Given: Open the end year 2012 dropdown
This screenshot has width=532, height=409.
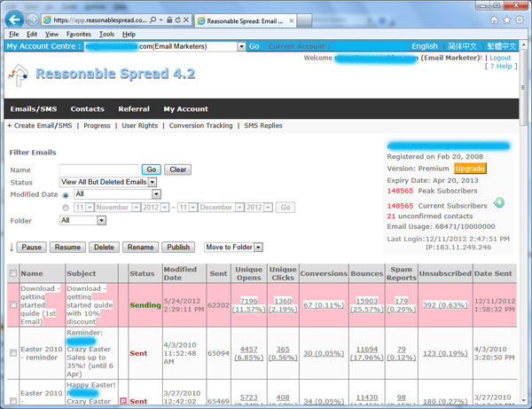Looking at the screenshot, I should pos(268,208).
